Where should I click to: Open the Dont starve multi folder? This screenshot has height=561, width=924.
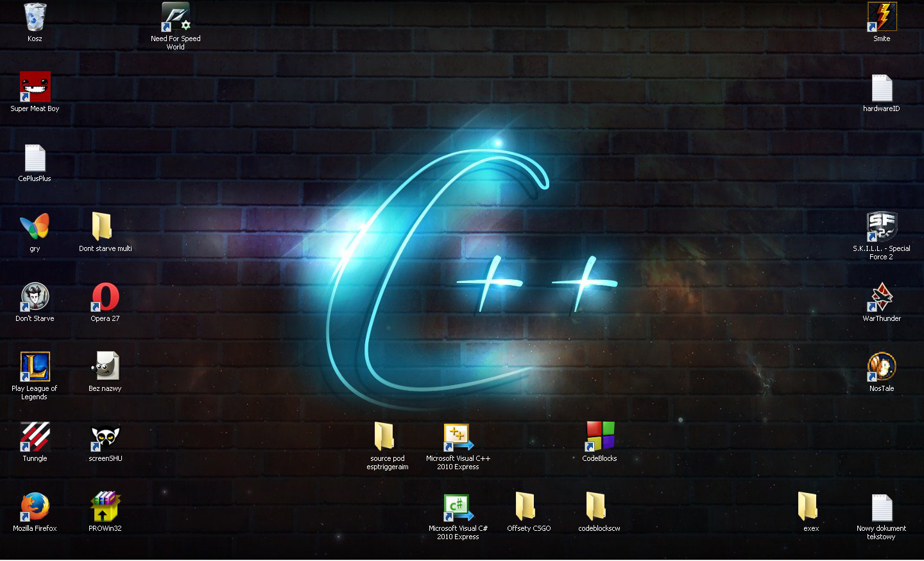point(103,227)
